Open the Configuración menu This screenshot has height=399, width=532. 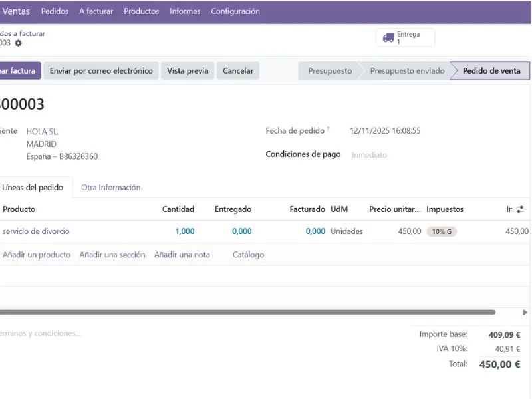tap(235, 11)
